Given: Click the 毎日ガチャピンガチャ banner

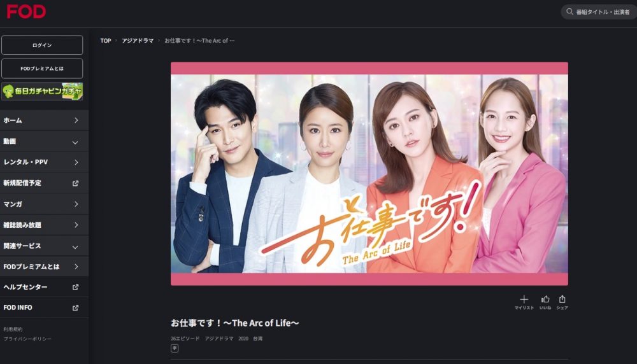Looking at the screenshot, I should [x=42, y=91].
